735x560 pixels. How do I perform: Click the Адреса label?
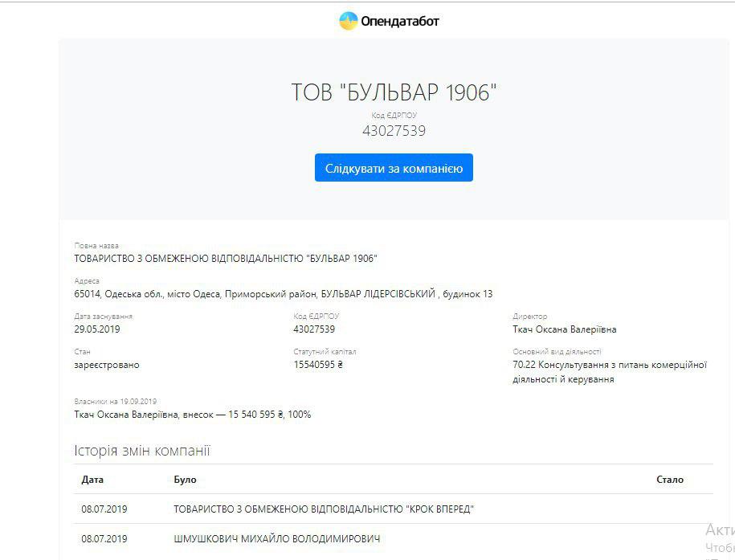point(87,281)
